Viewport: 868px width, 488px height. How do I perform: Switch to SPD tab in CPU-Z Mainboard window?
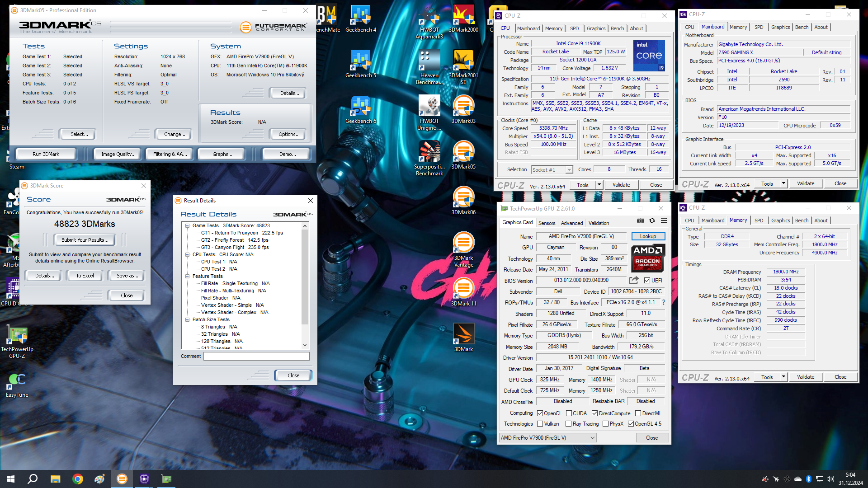point(759,27)
